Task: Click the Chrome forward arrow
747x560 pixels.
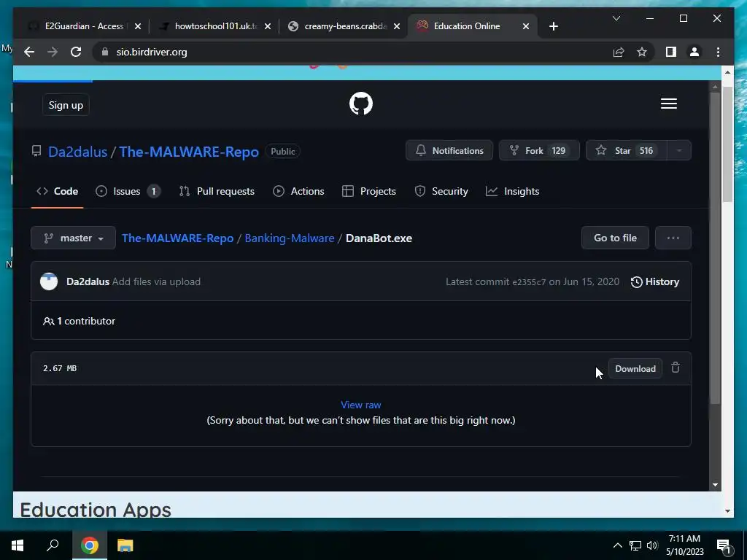Action: (x=53, y=52)
